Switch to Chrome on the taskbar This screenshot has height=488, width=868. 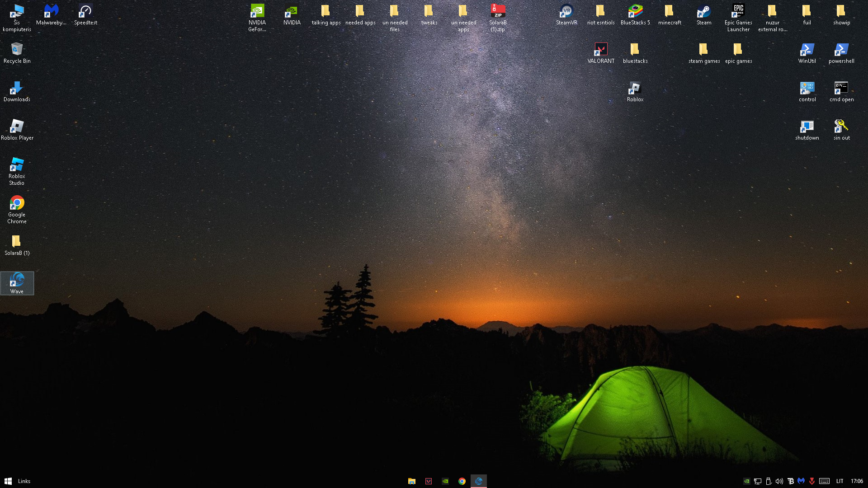coord(462,481)
